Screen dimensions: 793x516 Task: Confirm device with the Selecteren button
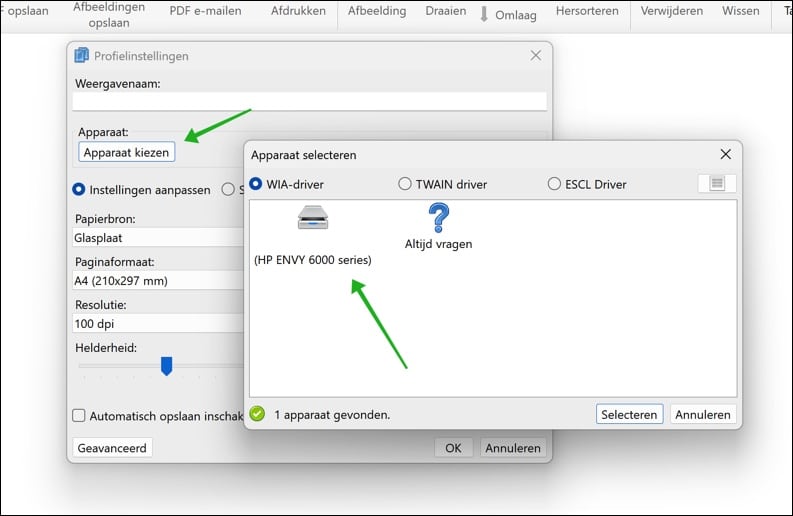pos(629,414)
